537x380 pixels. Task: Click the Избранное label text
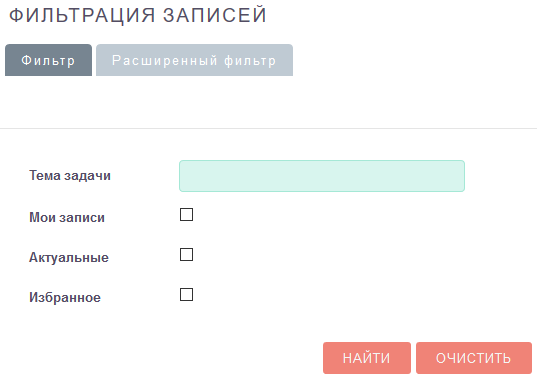[65, 297]
